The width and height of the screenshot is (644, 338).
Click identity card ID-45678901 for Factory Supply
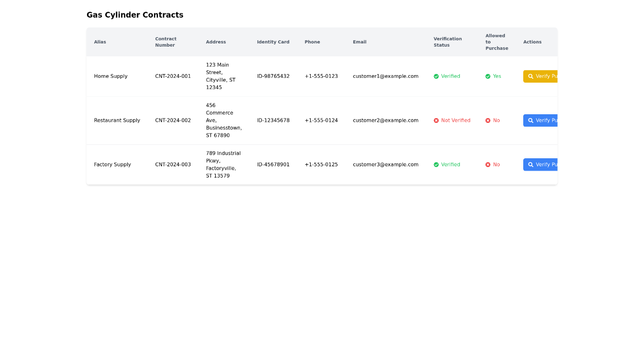click(x=273, y=164)
